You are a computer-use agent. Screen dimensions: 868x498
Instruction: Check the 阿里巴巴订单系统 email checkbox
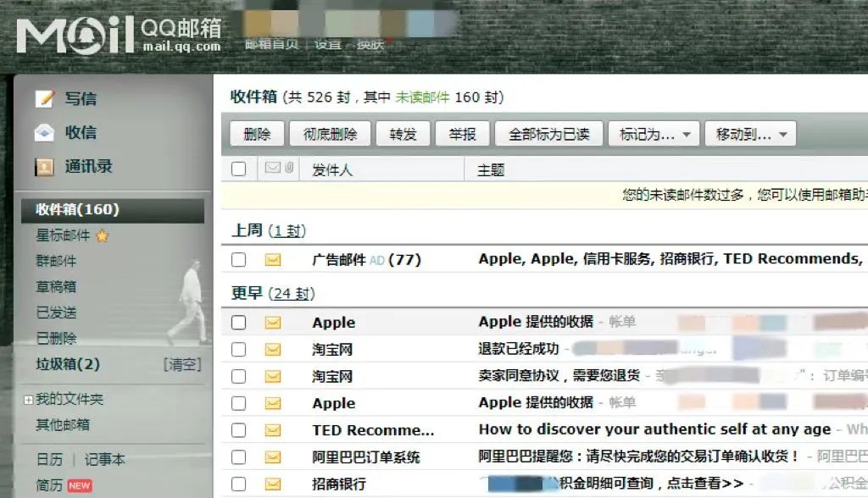pos(238,457)
